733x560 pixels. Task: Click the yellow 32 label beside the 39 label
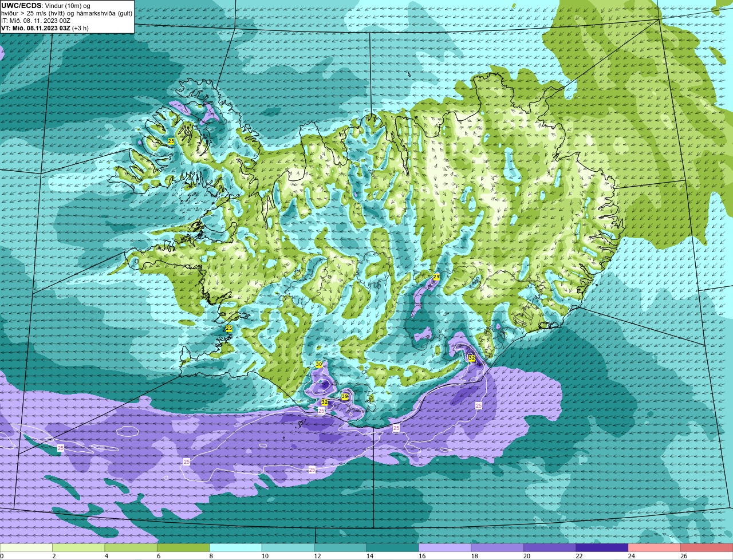pos(325,402)
